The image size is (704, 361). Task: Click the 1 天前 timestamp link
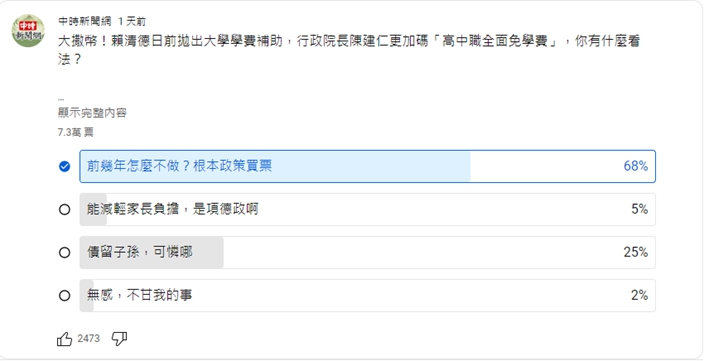point(132,22)
